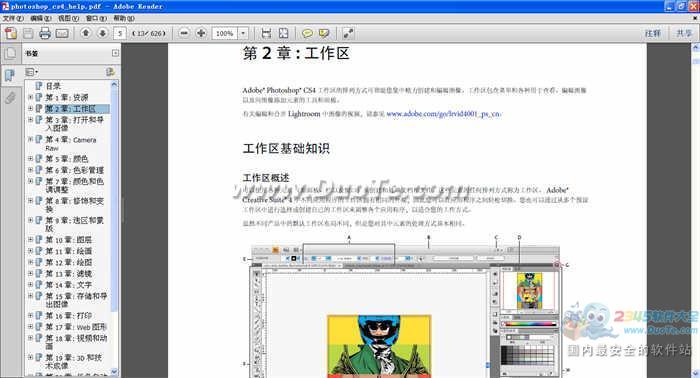Select the 第 11 章 bookmark
The image size is (700, 378).
click(x=68, y=251)
